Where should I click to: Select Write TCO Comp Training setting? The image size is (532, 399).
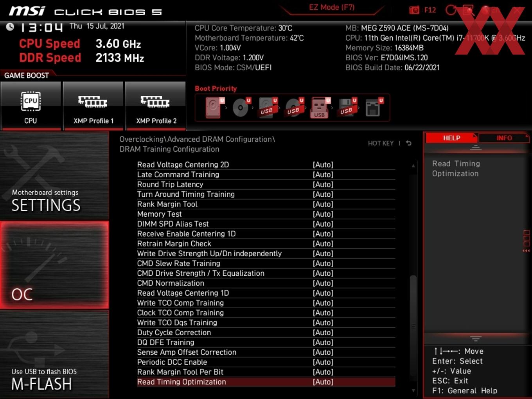pyautogui.click(x=266, y=303)
